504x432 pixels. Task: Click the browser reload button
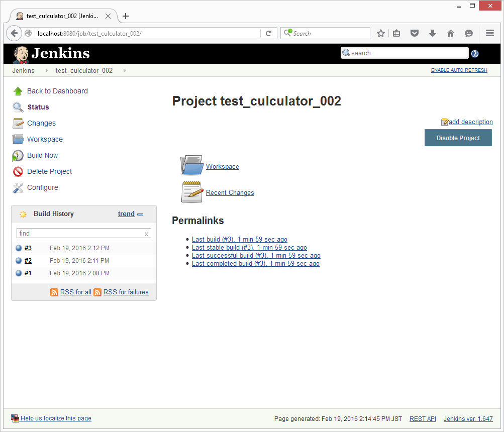269,33
